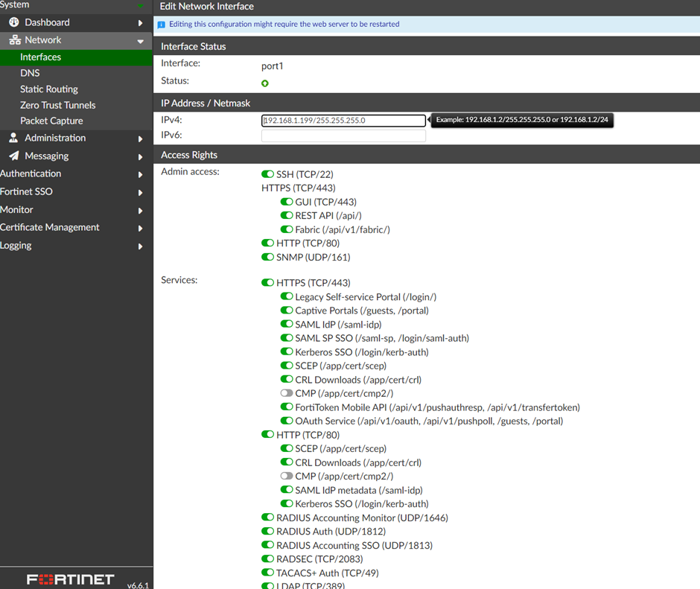Image resolution: width=700 pixels, height=589 pixels.
Task: Open the Authentication section
Action: 31,173
